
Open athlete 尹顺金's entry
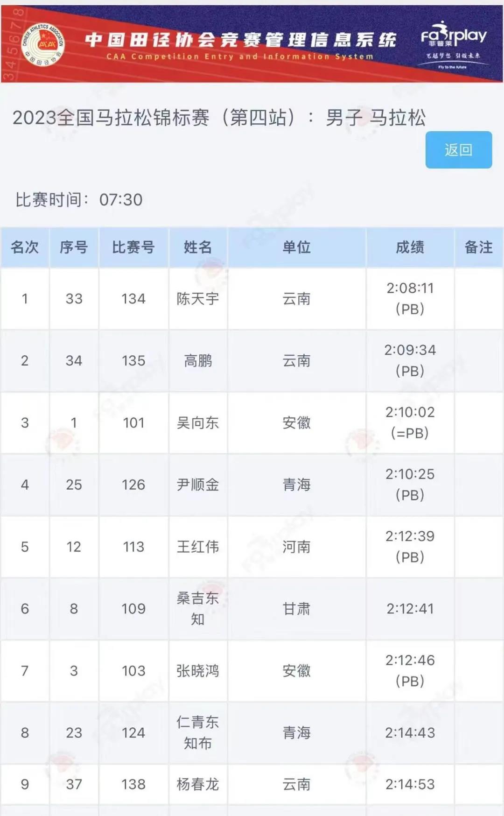198,485
